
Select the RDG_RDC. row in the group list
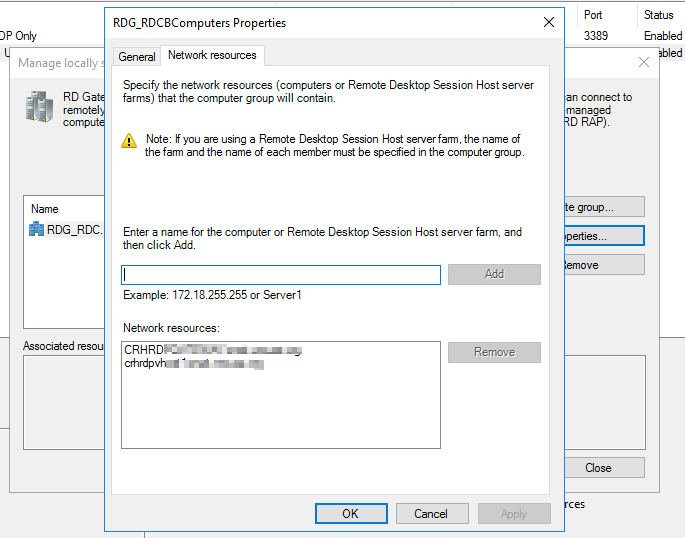66,229
